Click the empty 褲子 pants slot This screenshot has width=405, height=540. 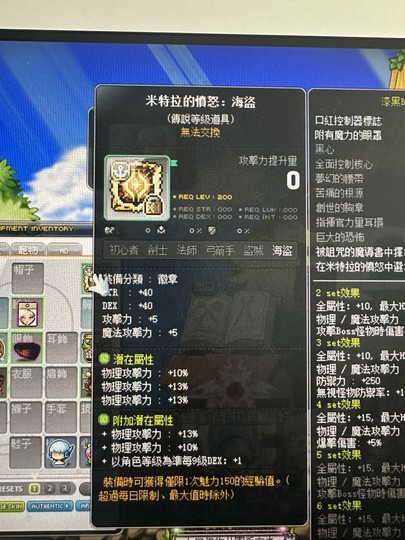click(26, 417)
